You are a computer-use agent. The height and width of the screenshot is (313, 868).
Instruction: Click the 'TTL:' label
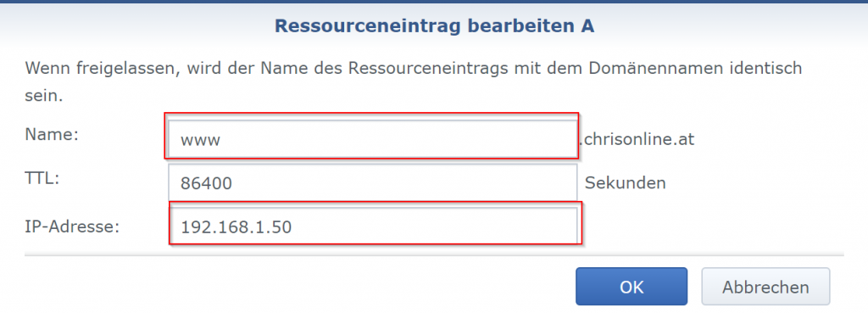pos(42,178)
